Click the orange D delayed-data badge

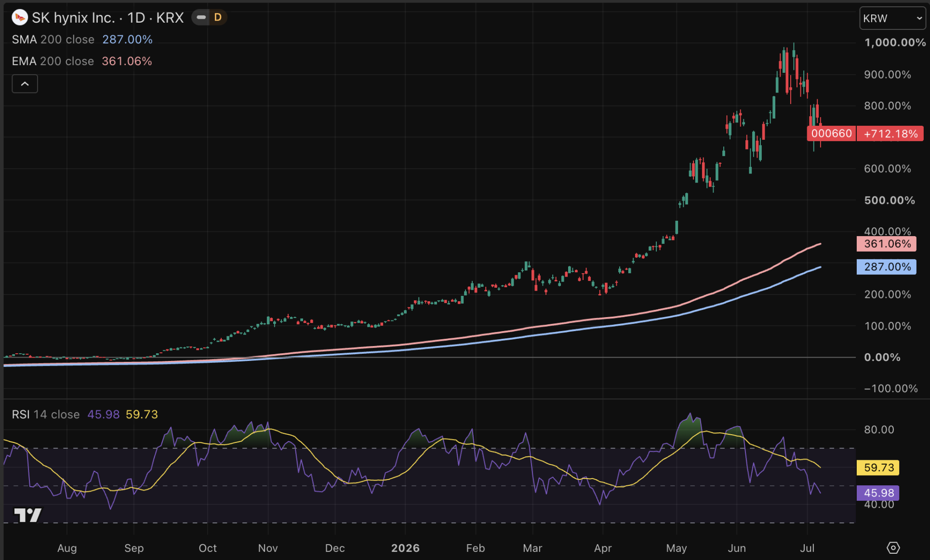[218, 17]
